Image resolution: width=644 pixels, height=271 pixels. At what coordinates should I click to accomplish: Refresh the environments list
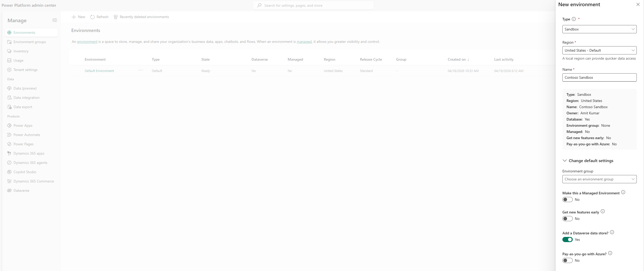(99, 17)
